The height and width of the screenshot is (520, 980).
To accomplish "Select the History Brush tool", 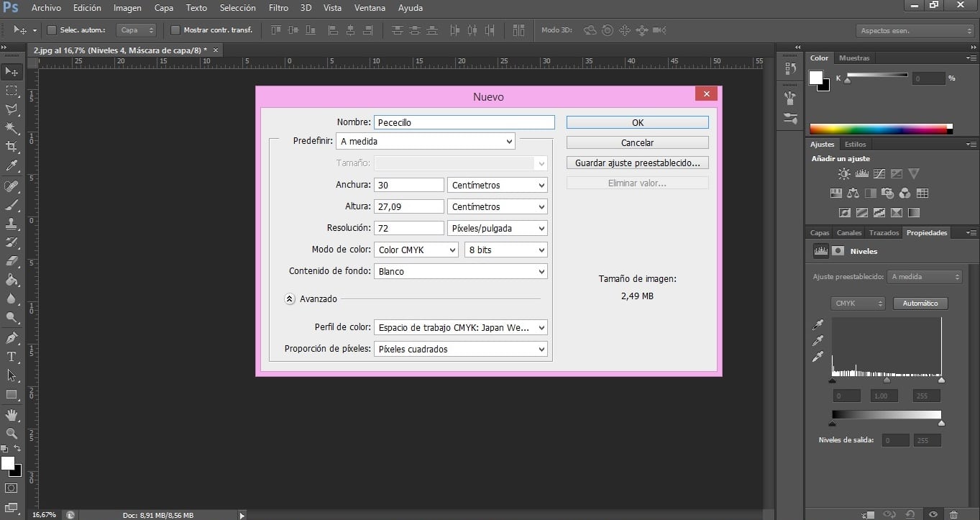I will tap(12, 242).
